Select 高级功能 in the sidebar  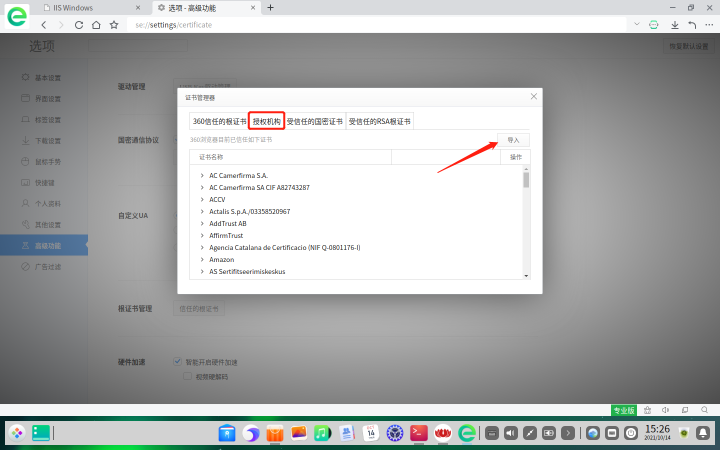(44, 246)
